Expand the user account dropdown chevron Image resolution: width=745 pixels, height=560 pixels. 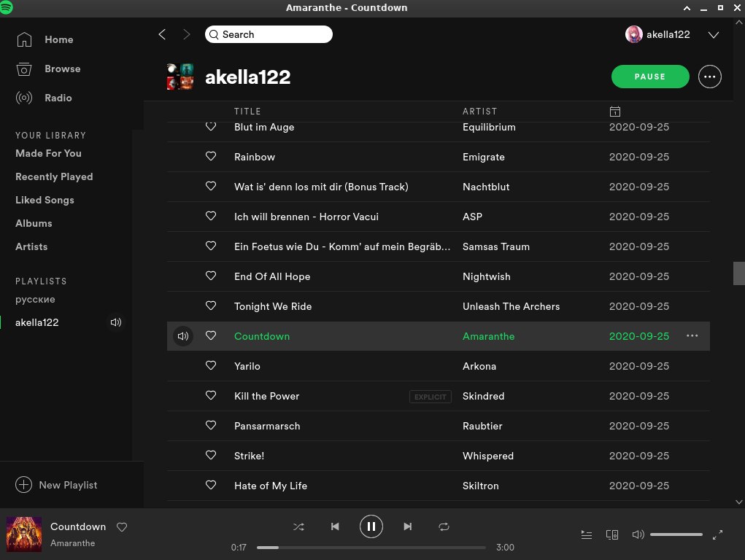click(713, 35)
